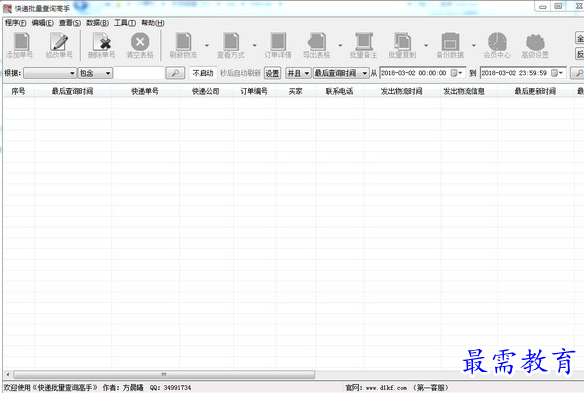
Task: Open the 根据 field combo box
Action: [50, 73]
